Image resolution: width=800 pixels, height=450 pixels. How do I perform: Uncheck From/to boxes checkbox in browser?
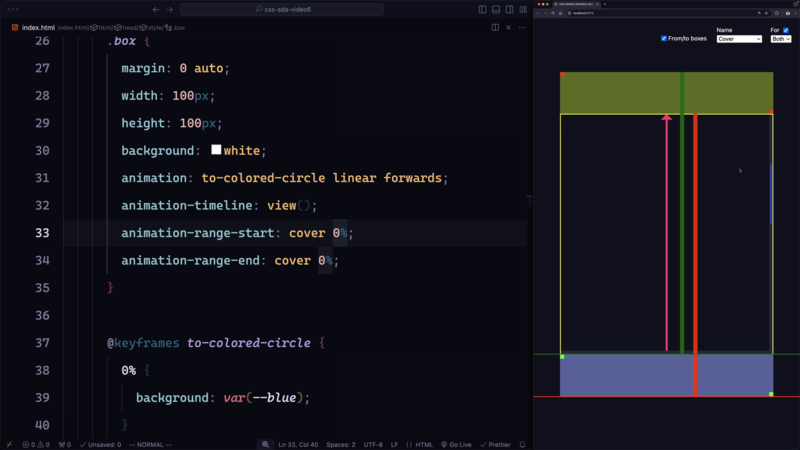[664, 38]
